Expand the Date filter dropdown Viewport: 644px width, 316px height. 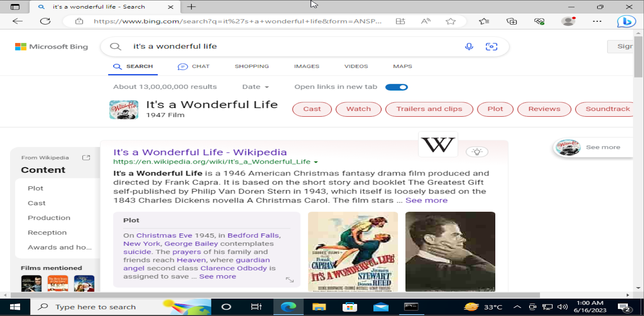[256, 87]
